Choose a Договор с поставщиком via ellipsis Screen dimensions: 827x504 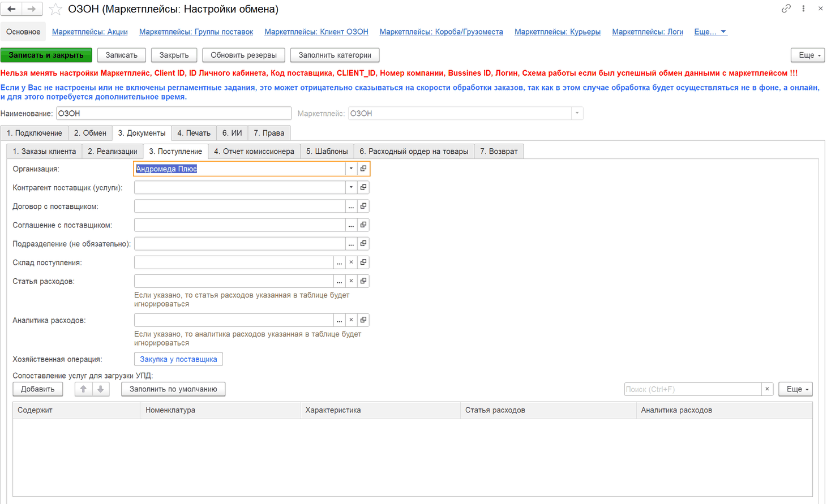click(x=351, y=206)
